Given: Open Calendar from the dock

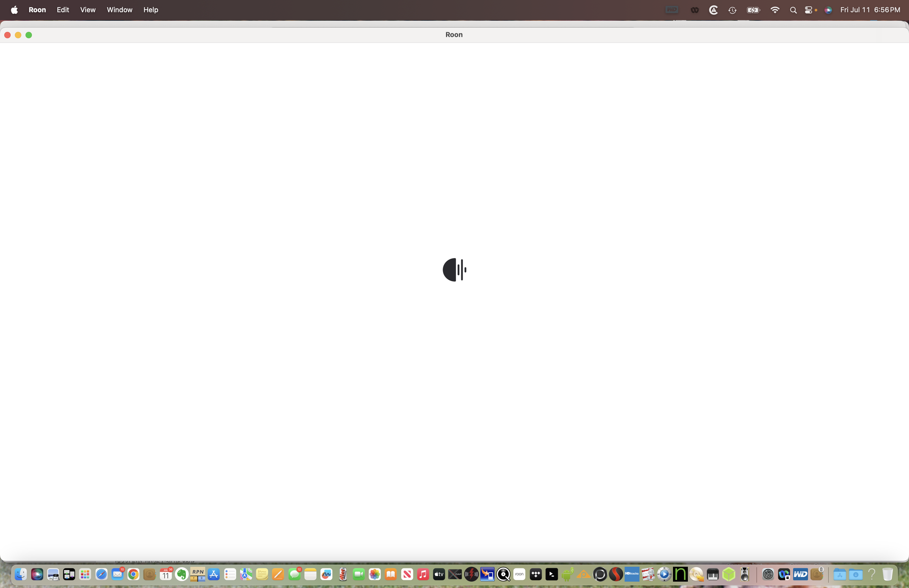Looking at the screenshot, I should click(x=166, y=574).
